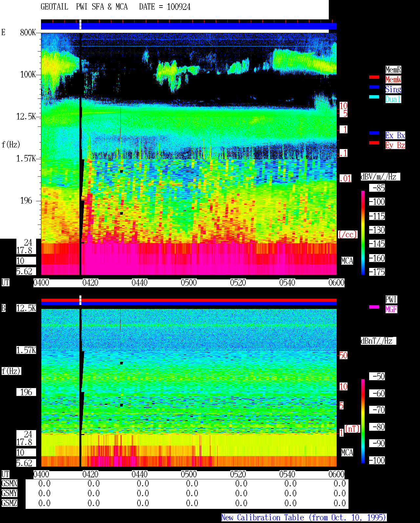Click the electric field color scale bar
The width and height of the screenshot is (420, 523).
click(363, 232)
